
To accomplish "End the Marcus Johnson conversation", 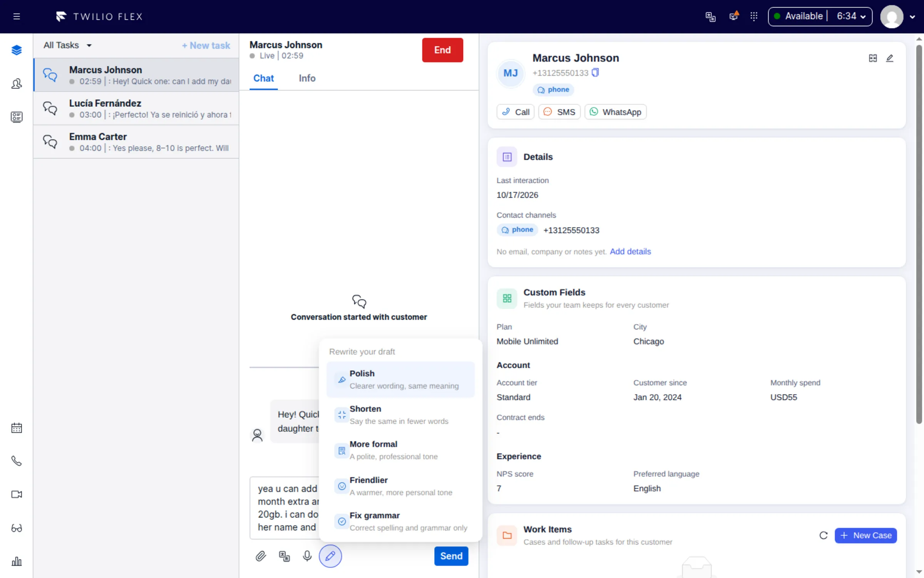I will click(442, 50).
